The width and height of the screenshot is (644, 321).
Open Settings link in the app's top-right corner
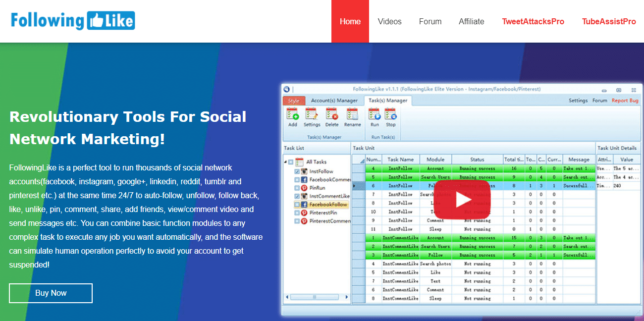[578, 101]
